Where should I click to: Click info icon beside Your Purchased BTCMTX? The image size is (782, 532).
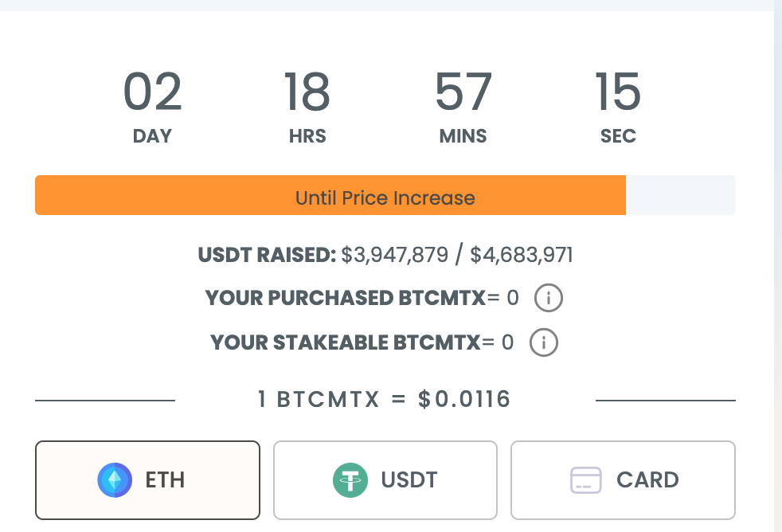point(549,298)
